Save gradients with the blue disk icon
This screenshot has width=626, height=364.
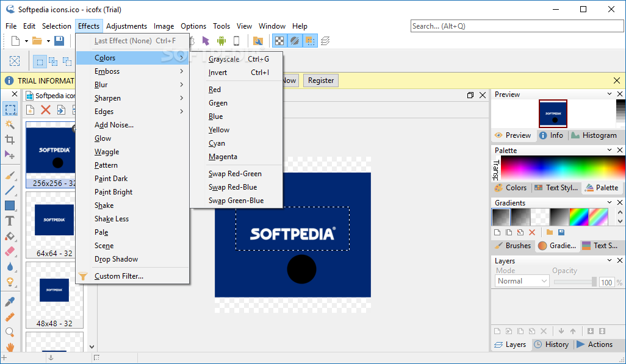point(561,232)
